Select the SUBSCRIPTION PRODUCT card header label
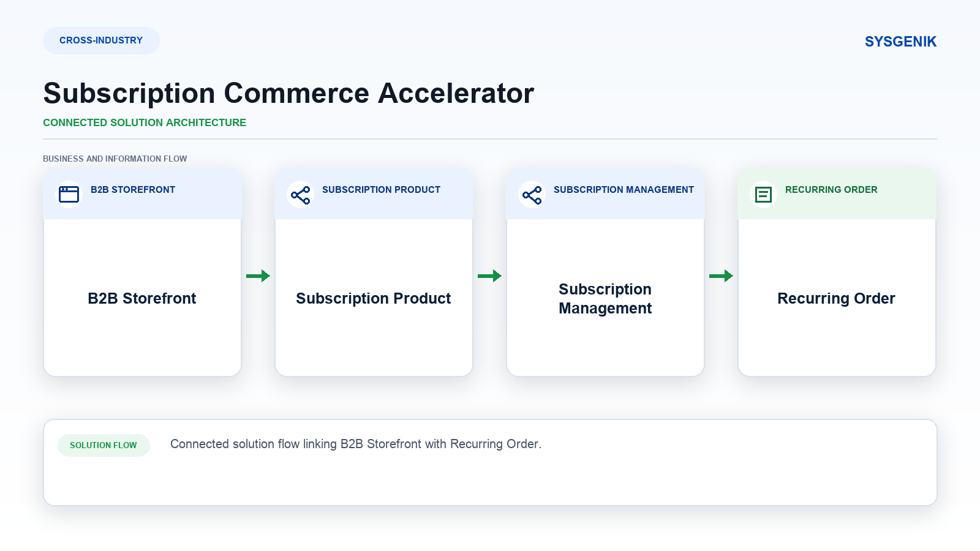 pos(381,190)
